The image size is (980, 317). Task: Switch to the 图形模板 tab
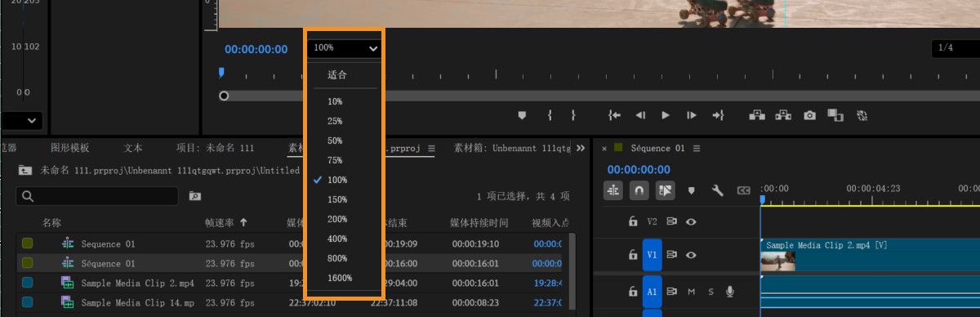coord(70,148)
